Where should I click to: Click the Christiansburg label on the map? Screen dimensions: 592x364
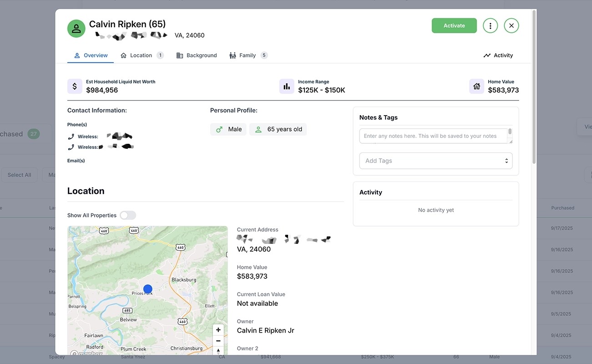186,349
